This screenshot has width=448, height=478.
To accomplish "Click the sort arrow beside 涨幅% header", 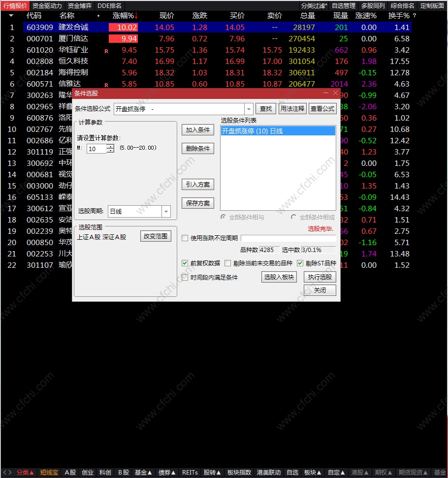I will coord(136,16).
